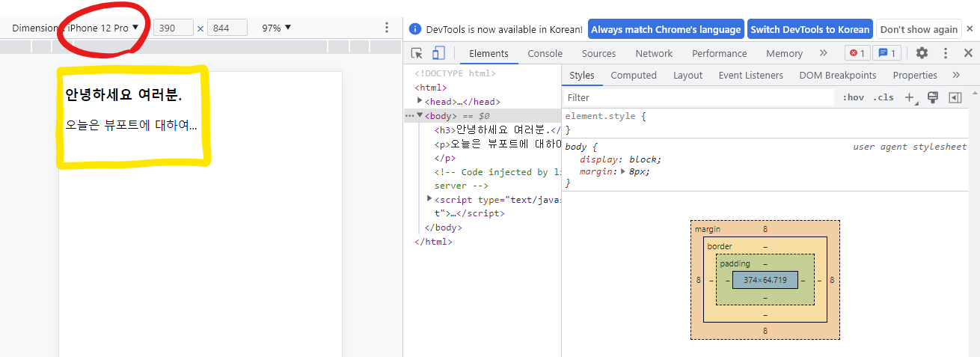The height and width of the screenshot is (357, 980).
Task: Click the New Style Rule plus icon
Action: tap(910, 97)
